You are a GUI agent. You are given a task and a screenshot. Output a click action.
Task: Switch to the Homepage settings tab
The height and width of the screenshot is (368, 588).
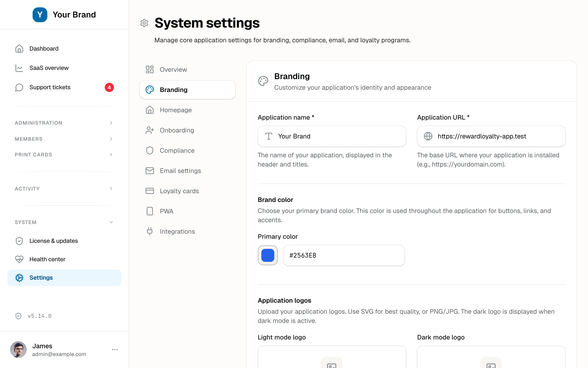coord(187,110)
